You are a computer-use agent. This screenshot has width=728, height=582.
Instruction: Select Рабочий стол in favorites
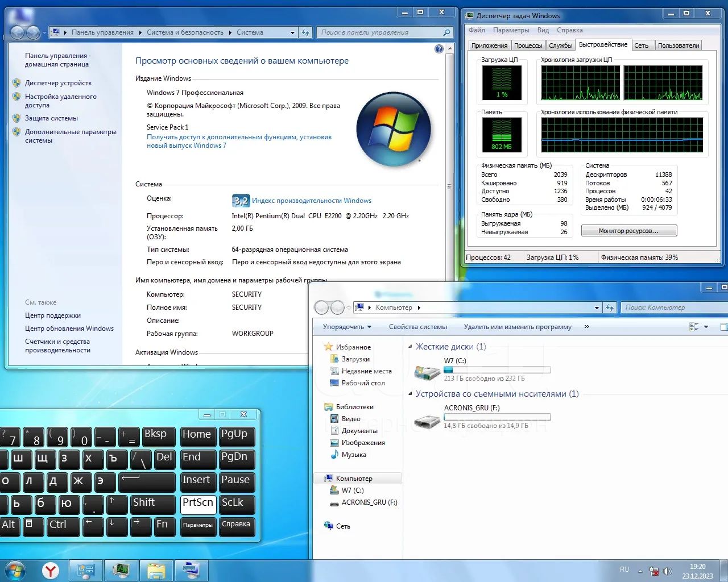point(363,383)
